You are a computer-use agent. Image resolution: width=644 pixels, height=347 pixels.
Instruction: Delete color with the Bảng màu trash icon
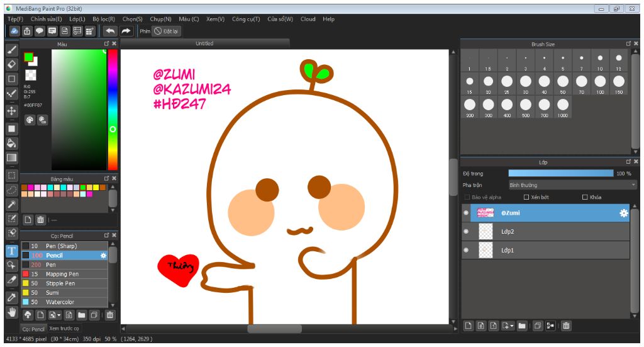coord(40,220)
